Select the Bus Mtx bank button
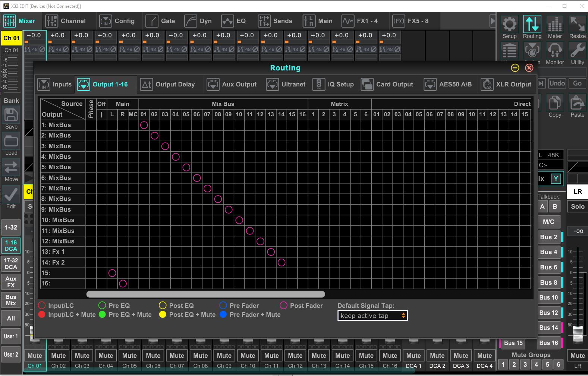Screen dimensions: 588x376 (x=11, y=300)
